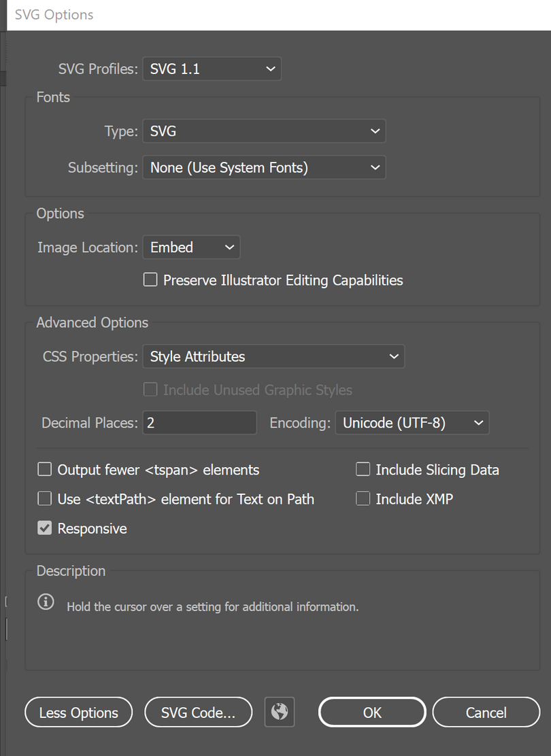Screen dimensions: 551x756
Task: Expand the font Type dropdown
Action: tap(263, 131)
